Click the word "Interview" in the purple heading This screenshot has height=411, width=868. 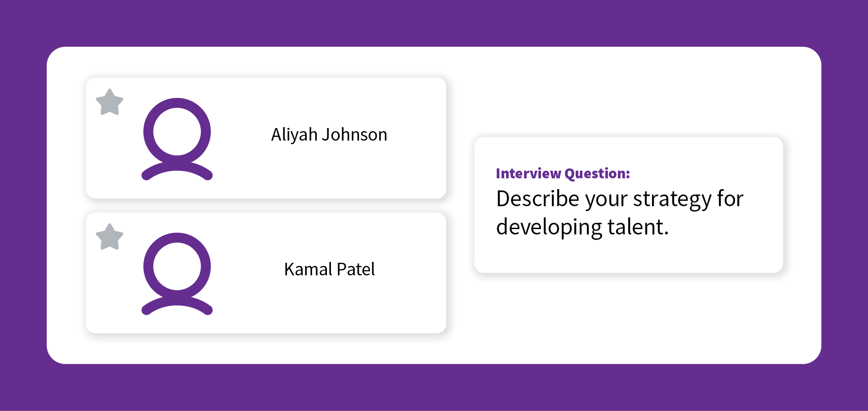529,173
